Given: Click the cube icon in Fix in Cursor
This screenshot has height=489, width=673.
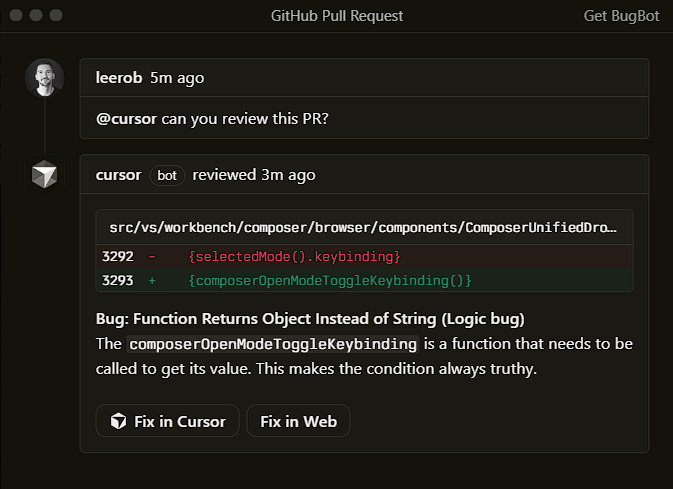Looking at the screenshot, I should 118,421.
